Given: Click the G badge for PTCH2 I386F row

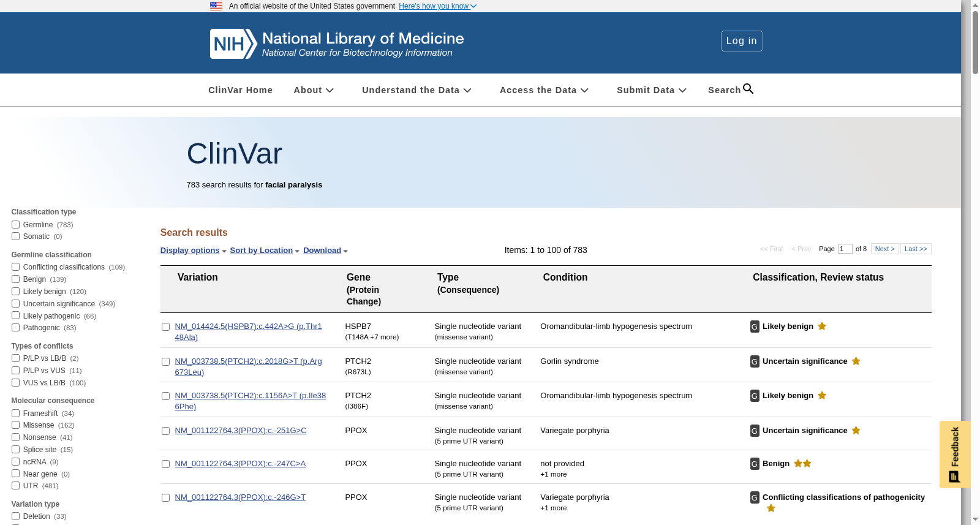Looking at the screenshot, I should 755,396.
